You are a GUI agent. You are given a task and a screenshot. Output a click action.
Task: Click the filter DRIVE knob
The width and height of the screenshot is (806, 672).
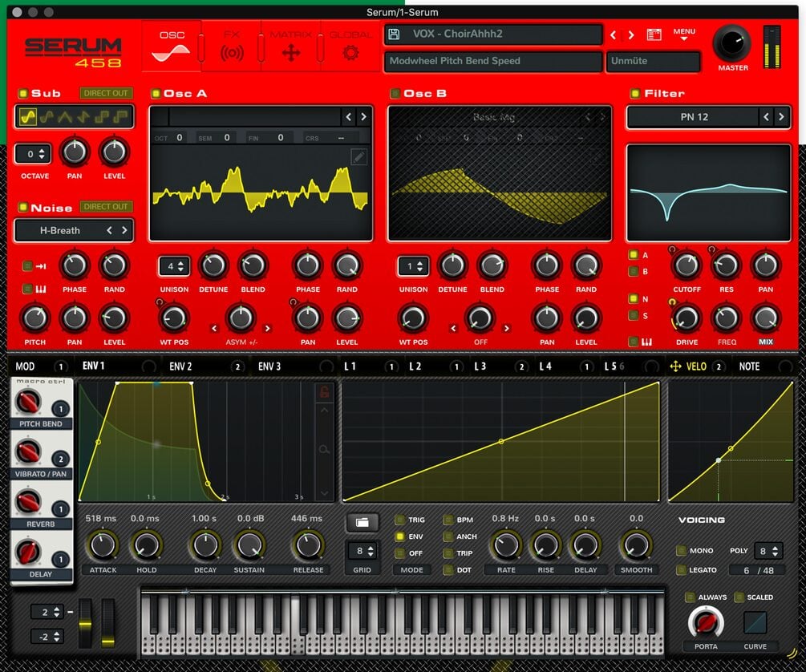(687, 319)
